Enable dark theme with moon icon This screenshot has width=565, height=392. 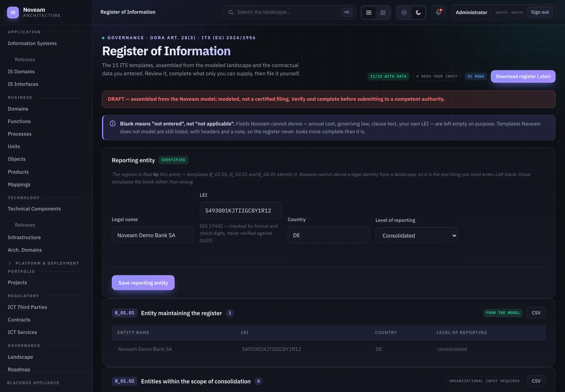pyautogui.click(x=418, y=13)
